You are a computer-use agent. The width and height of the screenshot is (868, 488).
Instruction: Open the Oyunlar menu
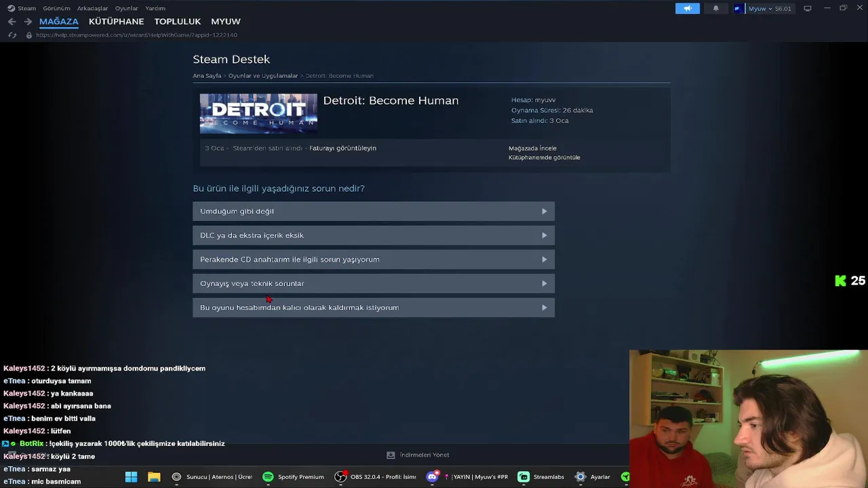point(127,8)
